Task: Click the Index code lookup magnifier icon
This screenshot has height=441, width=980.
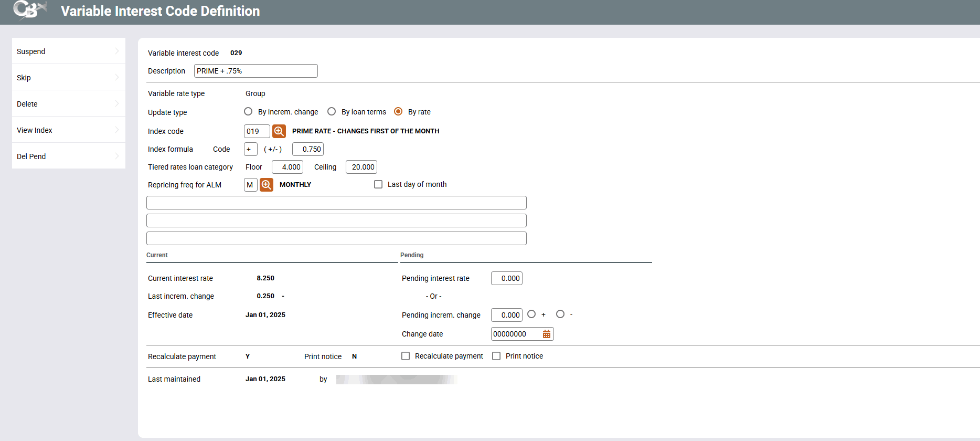Action: (279, 131)
